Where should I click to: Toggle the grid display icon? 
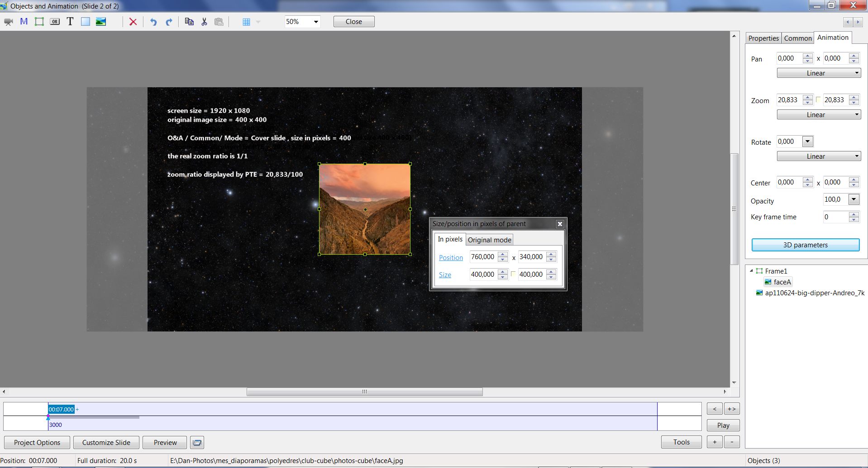(x=246, y=22)
